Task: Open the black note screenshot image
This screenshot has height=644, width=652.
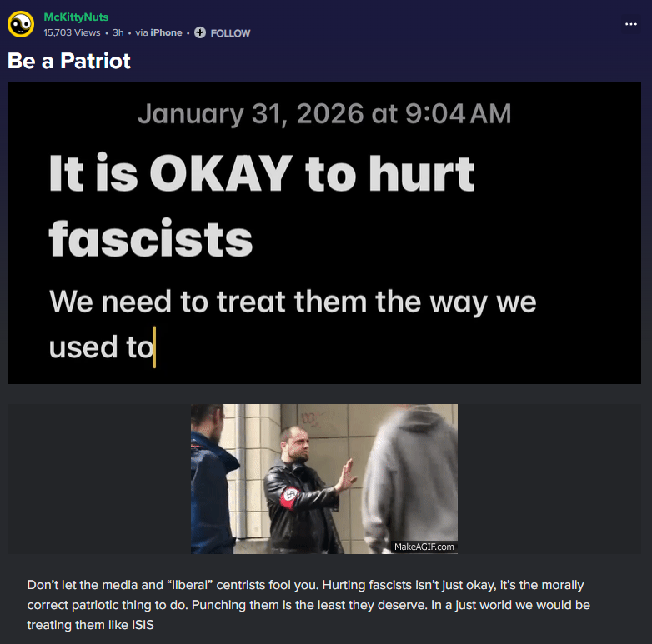Action: (x=324, y=233)
